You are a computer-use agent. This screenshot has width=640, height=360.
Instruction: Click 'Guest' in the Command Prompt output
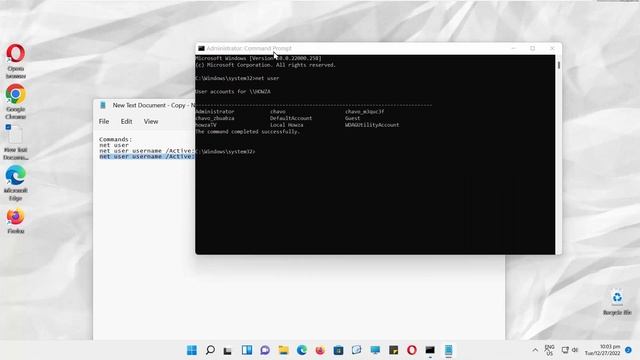pyautogui.click(x=353, y=118)
